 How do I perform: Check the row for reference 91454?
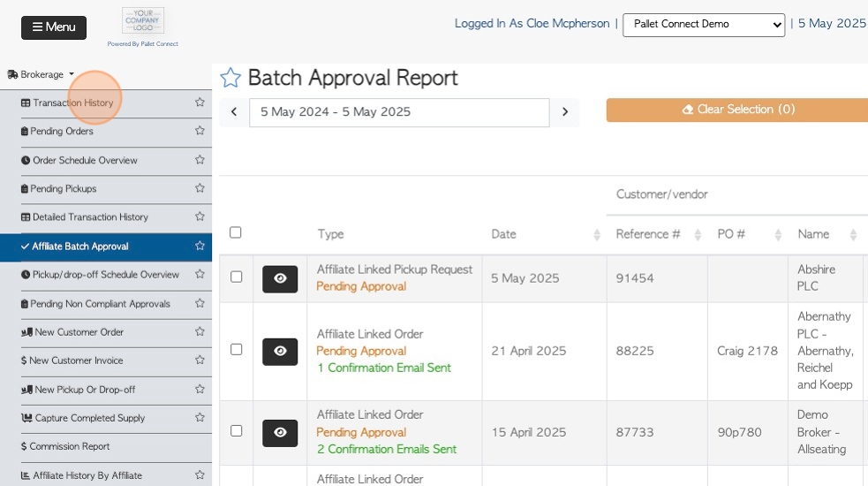(x=237, y=277)
